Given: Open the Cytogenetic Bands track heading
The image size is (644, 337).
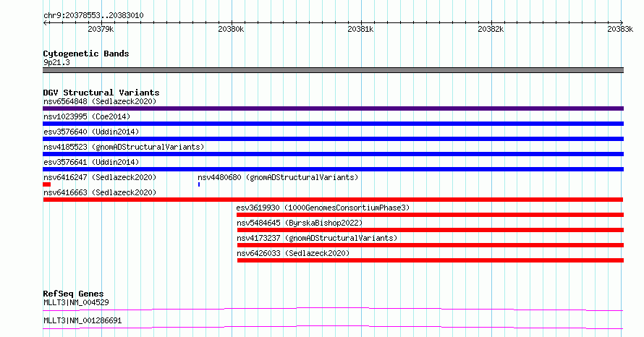Looking at the screenshot, I should 86,54.
